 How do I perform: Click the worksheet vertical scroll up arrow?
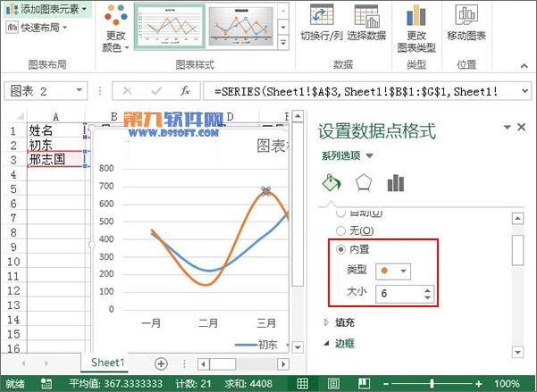pyautogui.click(x=298, y=116)
